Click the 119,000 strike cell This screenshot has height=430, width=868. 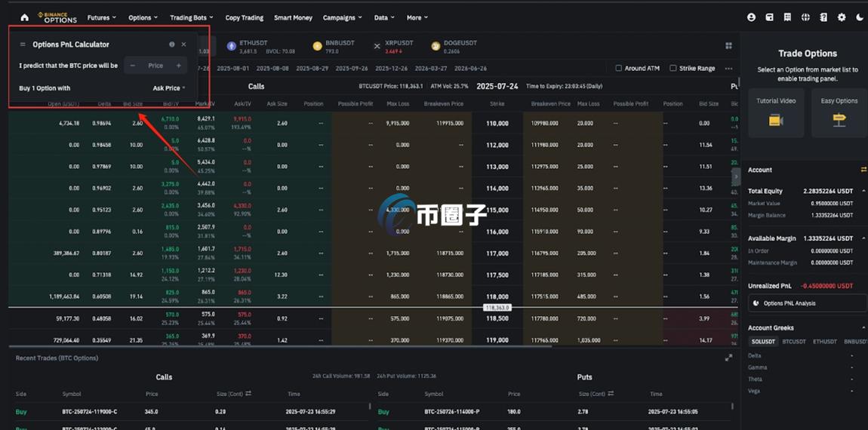tap(497, 340)
